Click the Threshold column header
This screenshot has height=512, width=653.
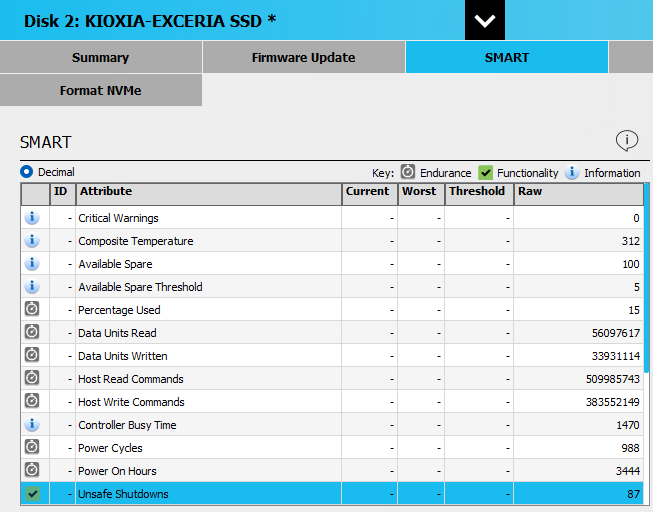(x=479, y=194)
